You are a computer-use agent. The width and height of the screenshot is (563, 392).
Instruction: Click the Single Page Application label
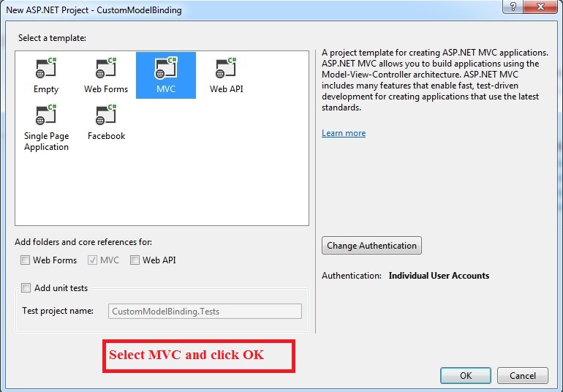[46, 141]
